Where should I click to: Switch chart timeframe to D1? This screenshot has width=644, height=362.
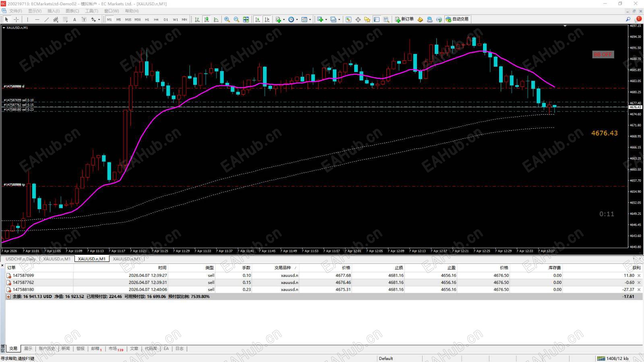tap(166, 19)
